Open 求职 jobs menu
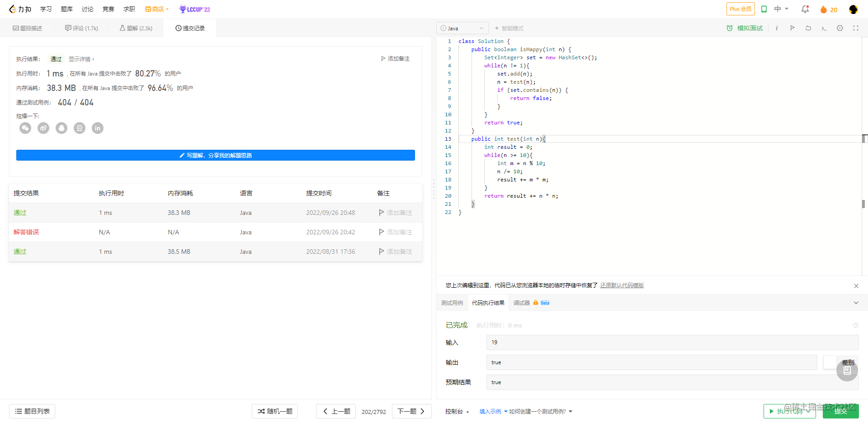 (129, 9)
